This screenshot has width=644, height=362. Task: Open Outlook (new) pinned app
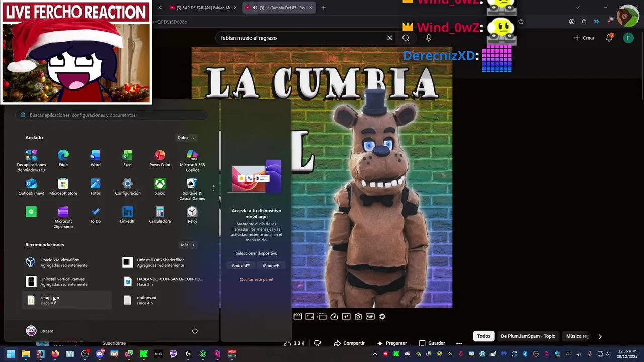[x=31, y=187]
